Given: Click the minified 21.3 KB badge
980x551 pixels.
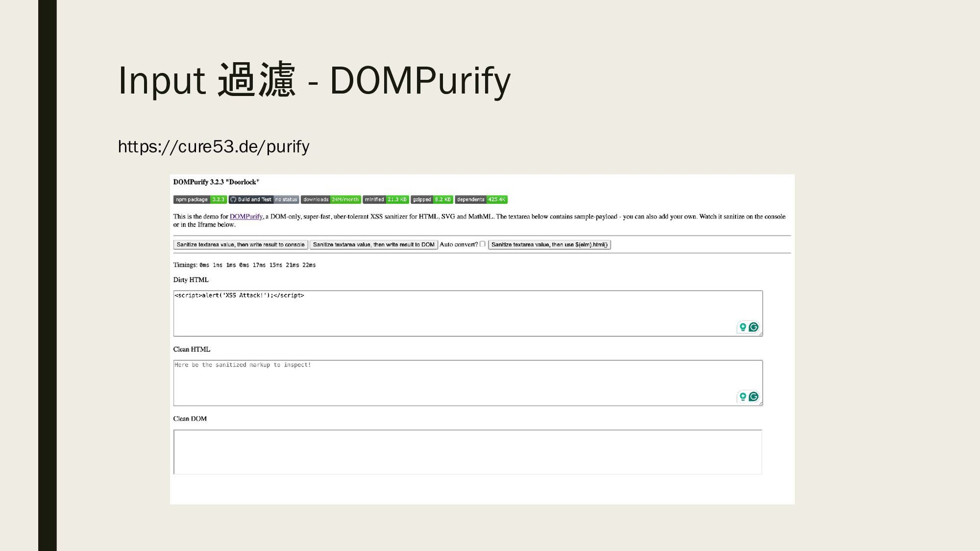Looking at the screenshot, I should pos(386,199).
